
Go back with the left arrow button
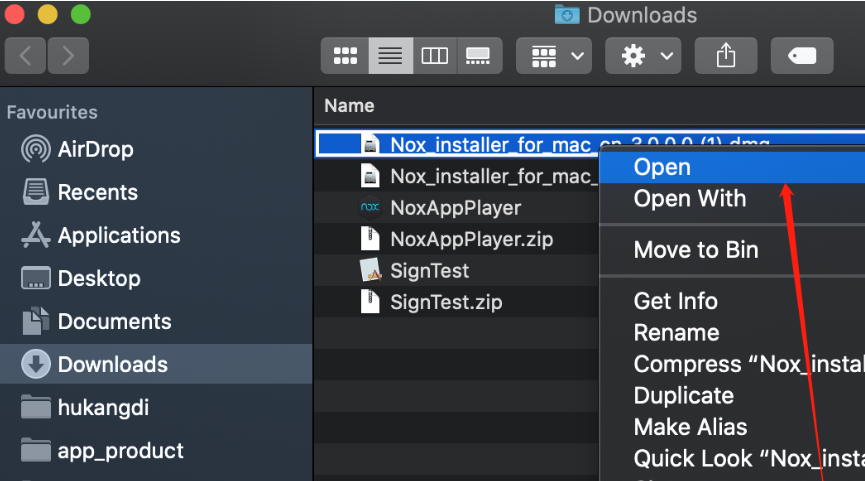25,56
